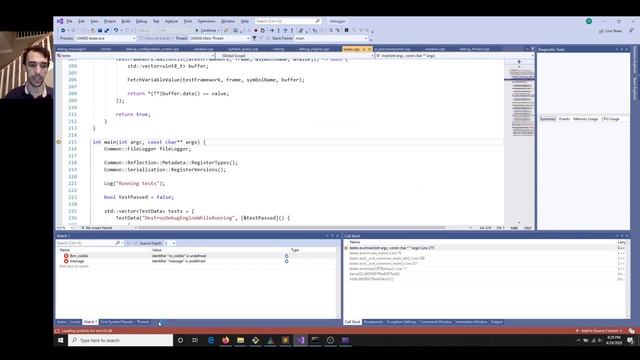Open File Explorer from the taskbar
This screenshot has width=640, height=360.
(x=240, y=340)
